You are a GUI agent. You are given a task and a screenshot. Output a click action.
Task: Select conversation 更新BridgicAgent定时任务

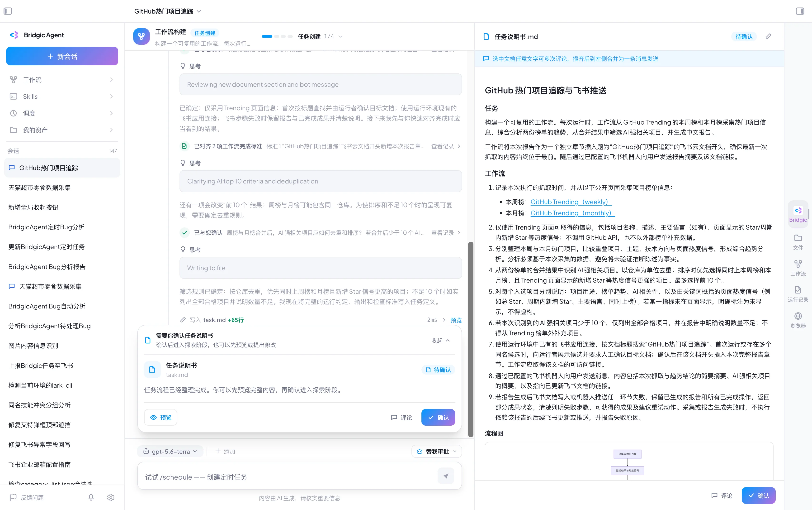[62, 247]
